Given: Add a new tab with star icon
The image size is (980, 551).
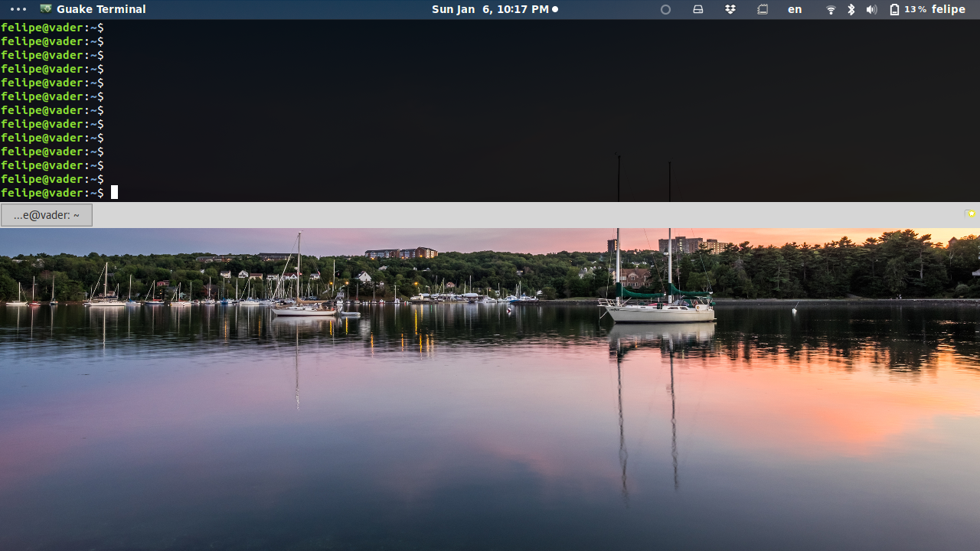Looking at the screenshot, I should (970, 214).
